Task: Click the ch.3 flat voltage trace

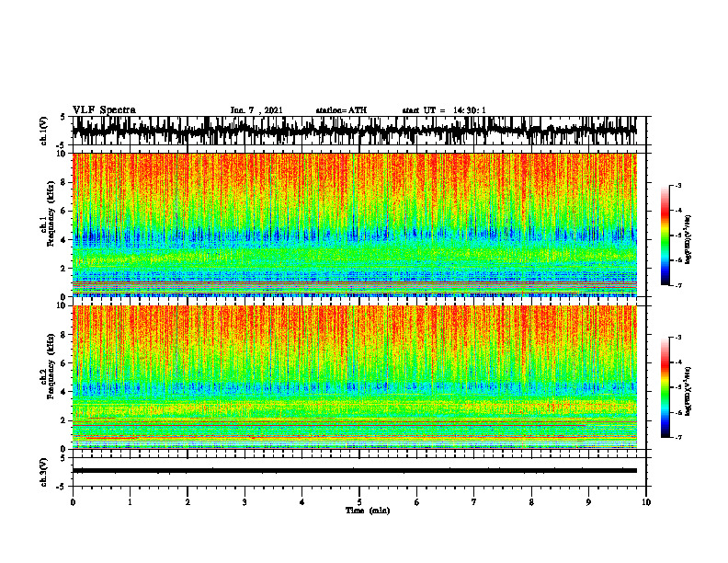Action: click(x=354, y=471)
